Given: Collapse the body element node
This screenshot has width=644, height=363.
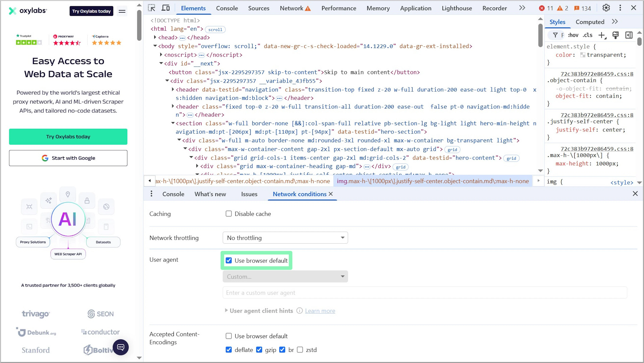Looking at the screenshot, I should coord(155,46).
